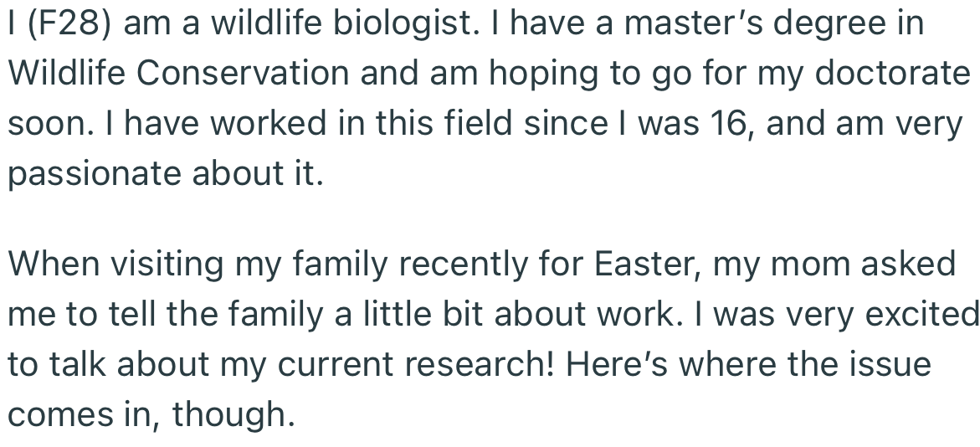The image size is (980, 447).
Task: Click the word "passionate"
Action: [95, 173]
